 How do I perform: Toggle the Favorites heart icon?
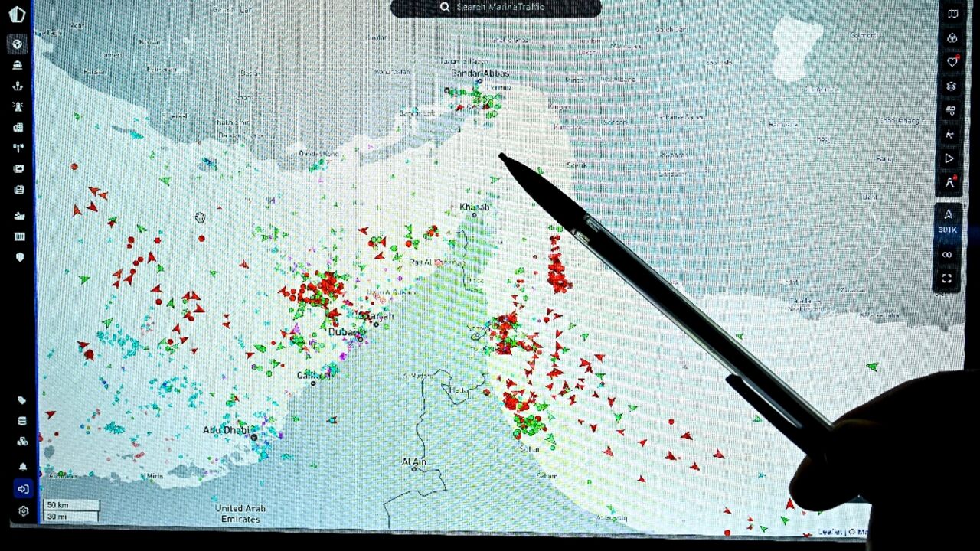pyautogui.click(x=952, y=60)
